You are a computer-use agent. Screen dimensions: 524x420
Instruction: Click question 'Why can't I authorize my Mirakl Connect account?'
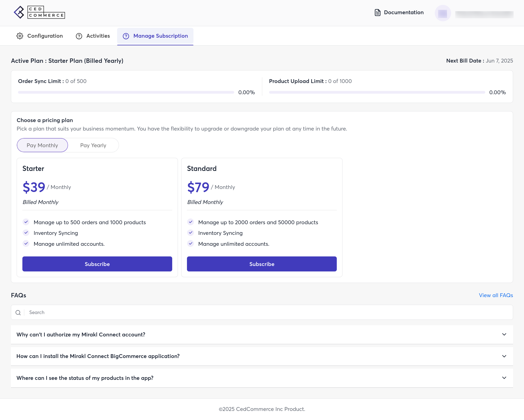pyautogui.click(x=81, y=335)
